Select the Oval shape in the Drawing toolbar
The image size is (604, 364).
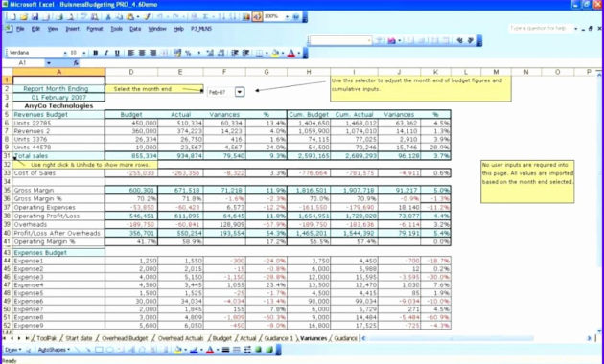110,350
